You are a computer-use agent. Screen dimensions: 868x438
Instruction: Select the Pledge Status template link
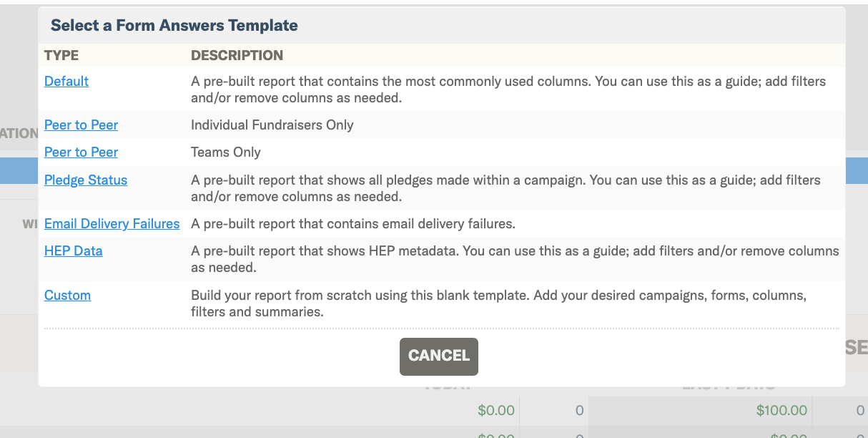click(86, 180)
